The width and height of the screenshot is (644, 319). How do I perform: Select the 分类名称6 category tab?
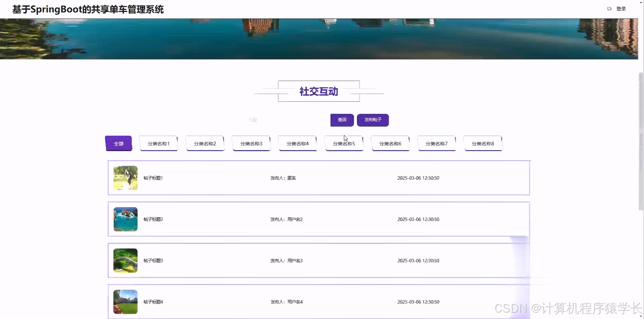[x=390, y=143]
